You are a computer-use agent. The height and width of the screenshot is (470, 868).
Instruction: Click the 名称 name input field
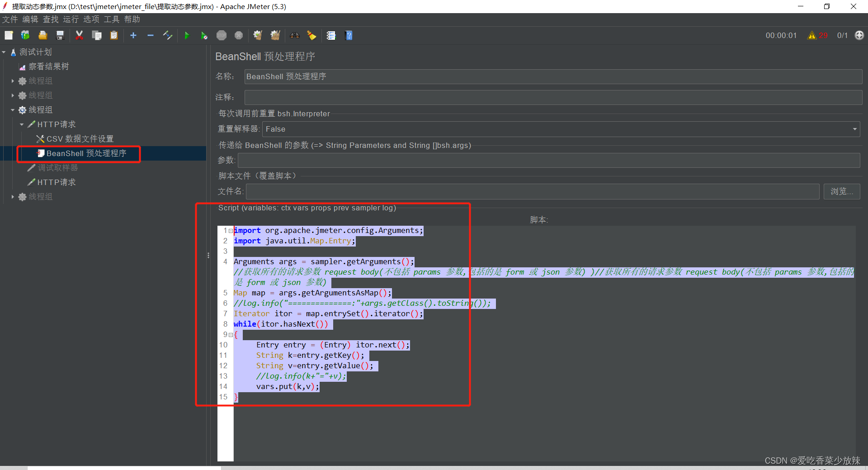(x=553, y=76)
